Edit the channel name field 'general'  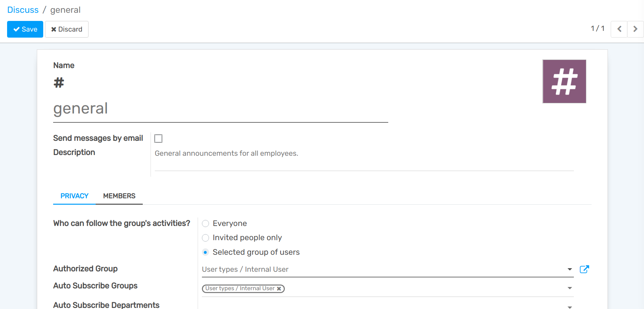click(221, 109)
